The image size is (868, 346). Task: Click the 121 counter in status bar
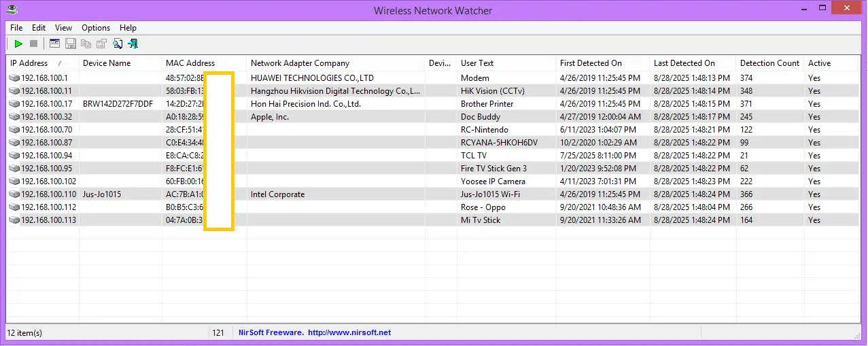218,333
